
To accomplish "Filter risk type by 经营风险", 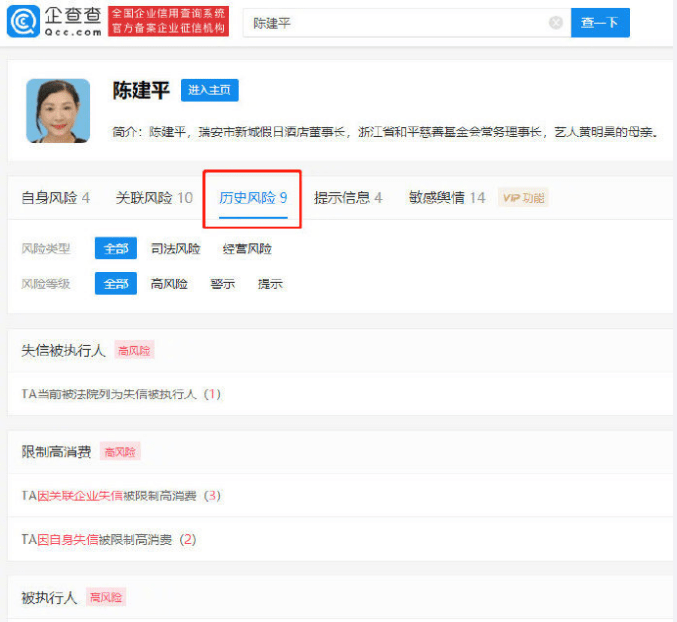I will (x=247, y=249).
